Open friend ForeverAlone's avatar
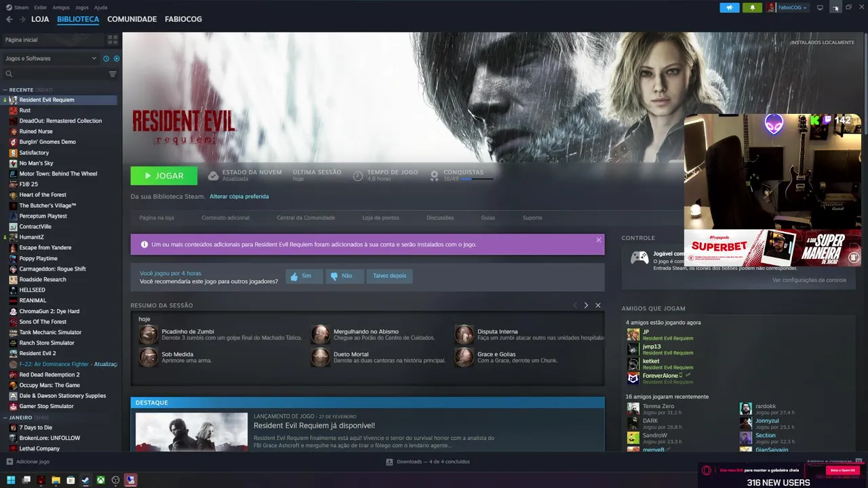Screen dimensions: 868x488 (x=633, y=378)
